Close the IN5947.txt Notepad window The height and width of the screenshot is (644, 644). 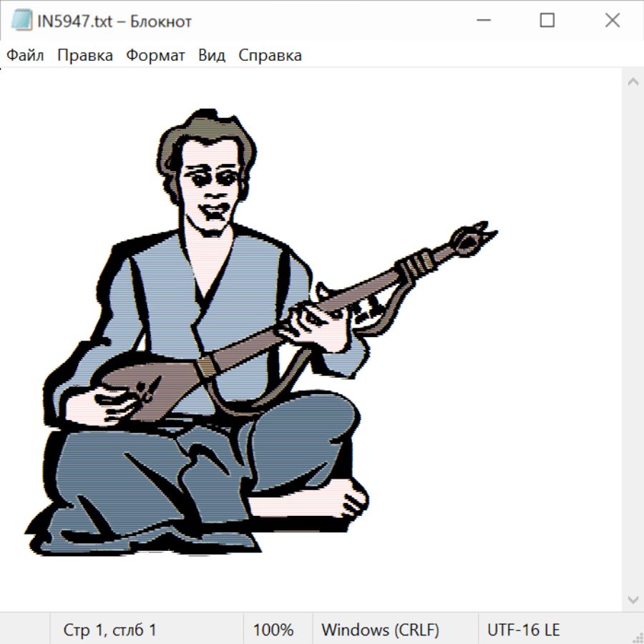tap(613, 21)
